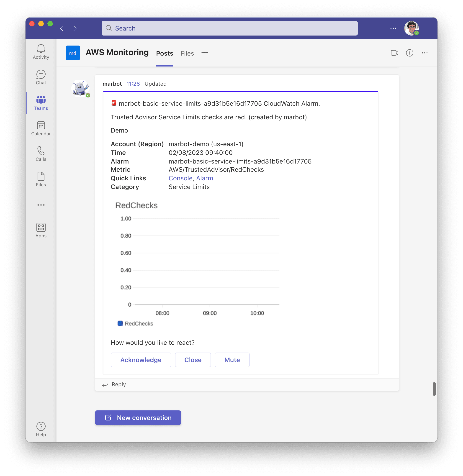Click the Acknowledge button
463x476 pixels.
click(141, 360)
